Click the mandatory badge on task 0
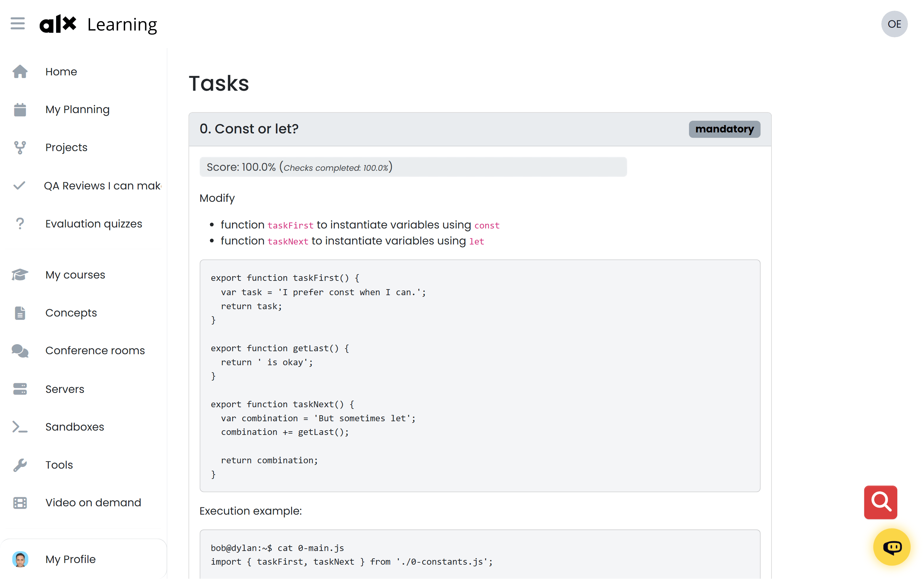Viewport: 924px width, 579px height. 724,129
